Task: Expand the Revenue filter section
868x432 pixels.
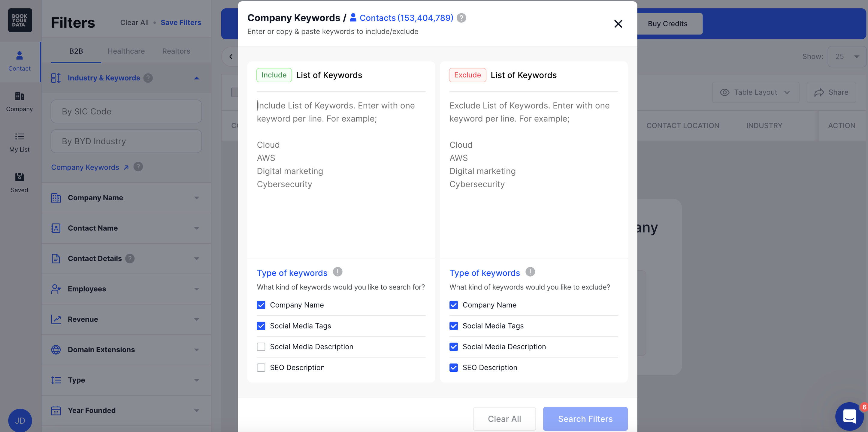Action: (126, 319)
